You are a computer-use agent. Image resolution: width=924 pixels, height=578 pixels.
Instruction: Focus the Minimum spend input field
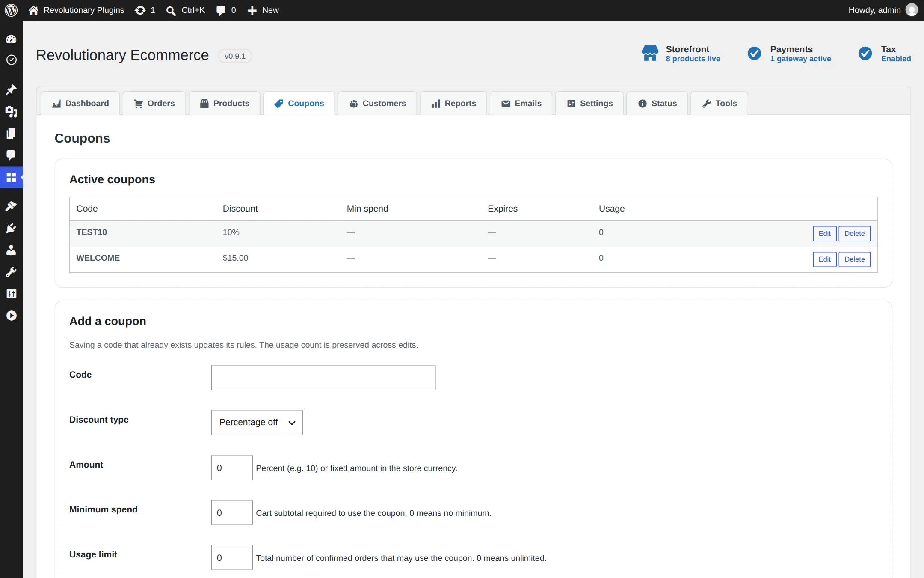click(x=231, y=512)
